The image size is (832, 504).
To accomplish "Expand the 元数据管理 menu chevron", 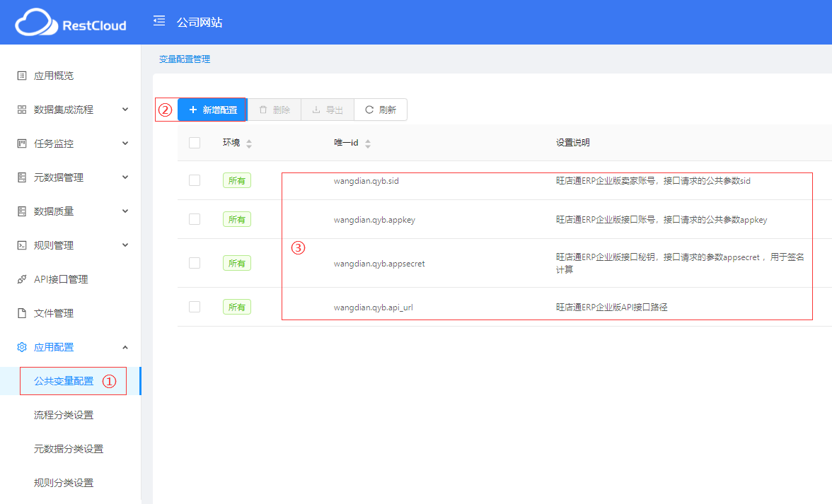I will click(x=125, y=177).
